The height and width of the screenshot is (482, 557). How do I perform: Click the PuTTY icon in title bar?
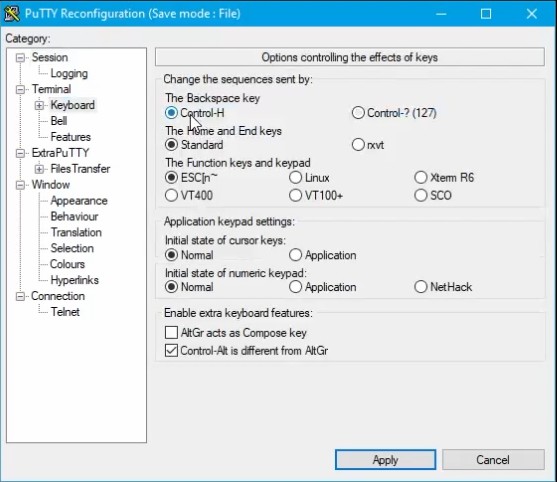click(11, 14)
